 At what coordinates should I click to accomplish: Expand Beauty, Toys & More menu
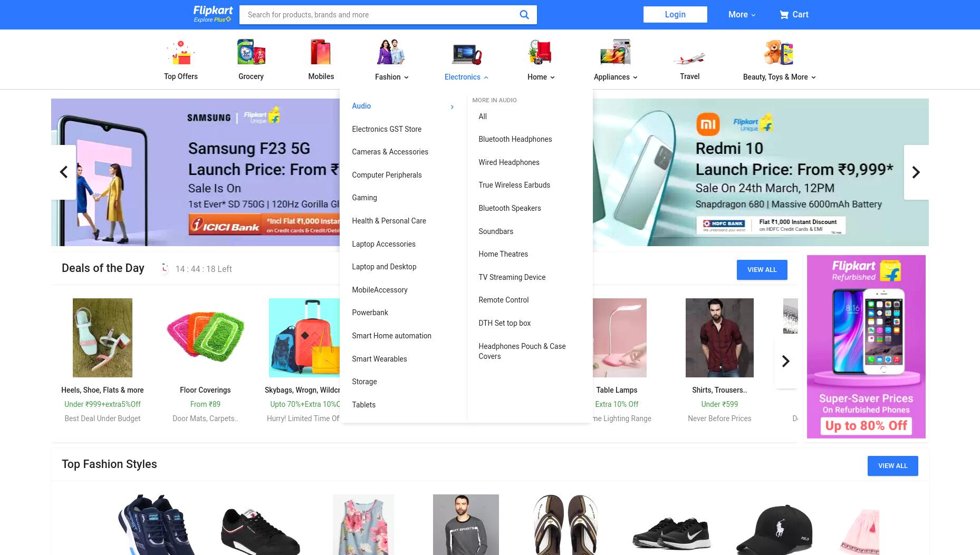point(779,77)
